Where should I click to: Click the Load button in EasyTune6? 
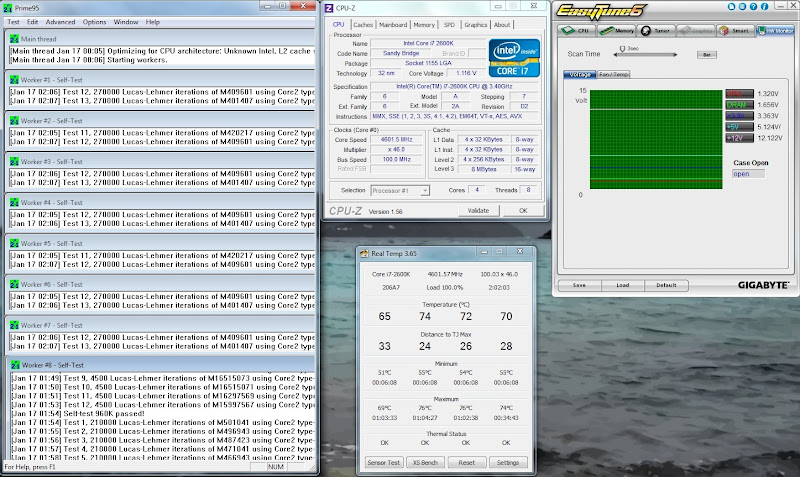coord(622,285)
